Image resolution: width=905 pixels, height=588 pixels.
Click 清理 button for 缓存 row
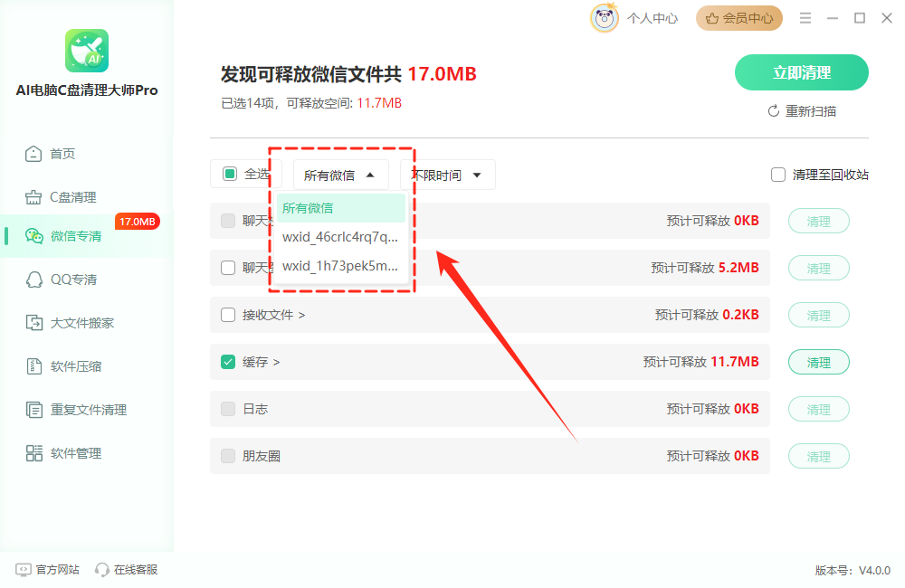point(818,363)
